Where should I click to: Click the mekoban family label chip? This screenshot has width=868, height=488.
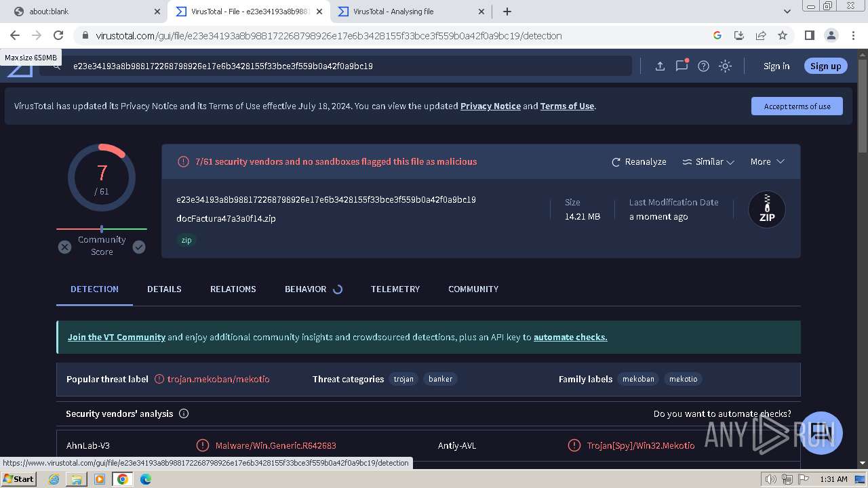point(638,379)
